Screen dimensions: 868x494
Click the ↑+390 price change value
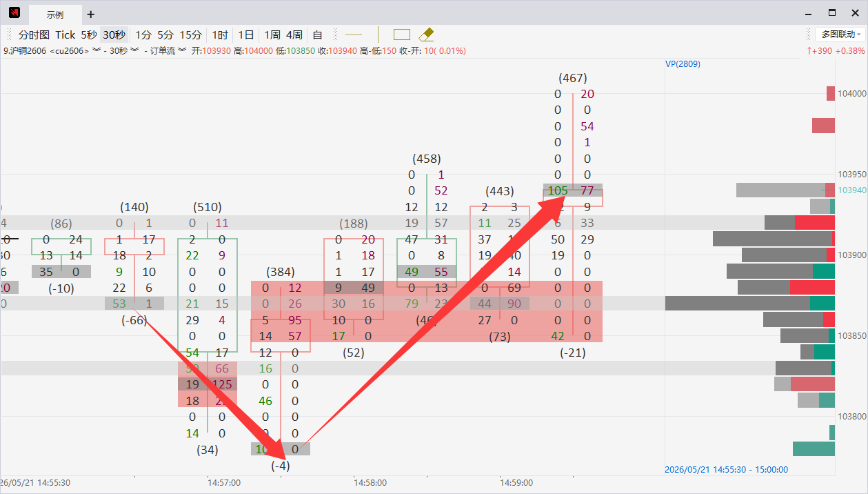[x=820, y=51]
